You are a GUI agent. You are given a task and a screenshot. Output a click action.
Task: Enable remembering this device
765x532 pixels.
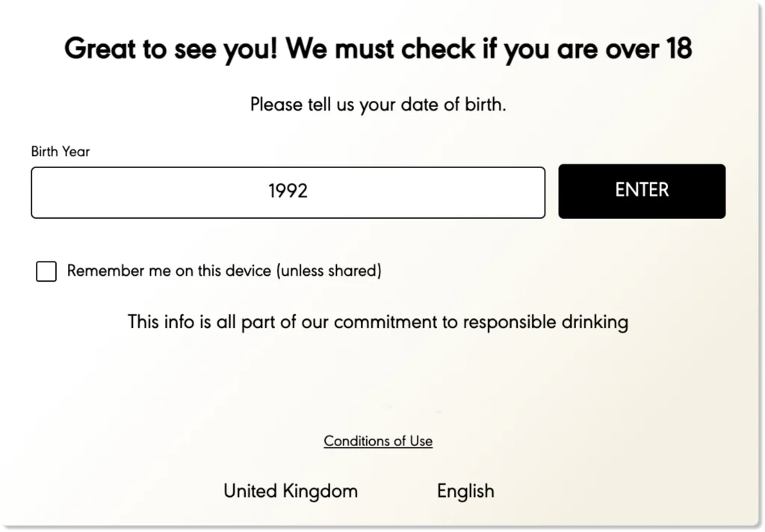click(x=46, y=271)
